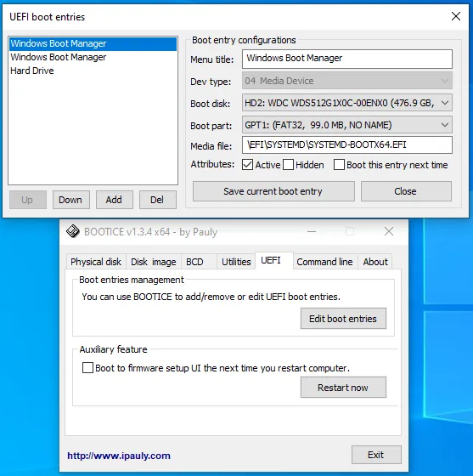The image size is (473, 476).
Task: Click the Close button in UEFI dialog
Action: pyautogui.click(x=406, y=191)
